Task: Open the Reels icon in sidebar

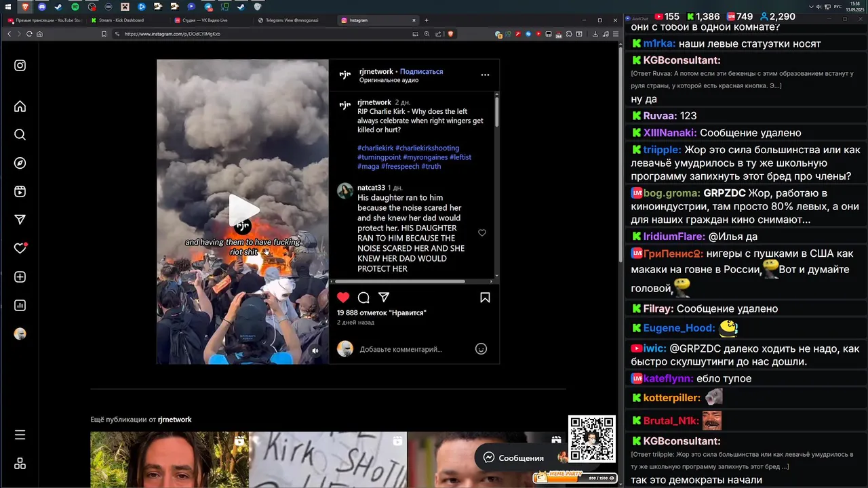Action: pos(20,192)
